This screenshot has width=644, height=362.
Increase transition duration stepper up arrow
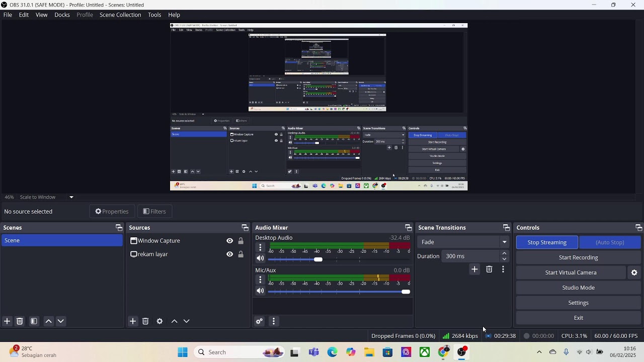(504, 253)
